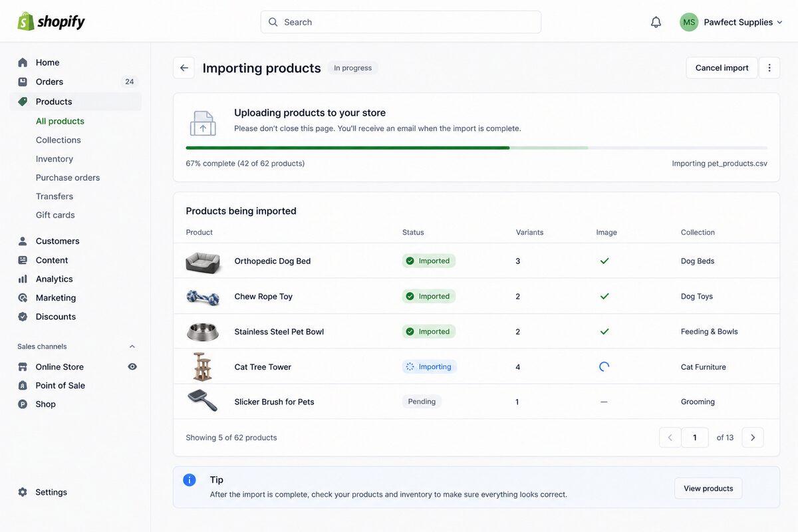Click the View products button

[708, 488]
